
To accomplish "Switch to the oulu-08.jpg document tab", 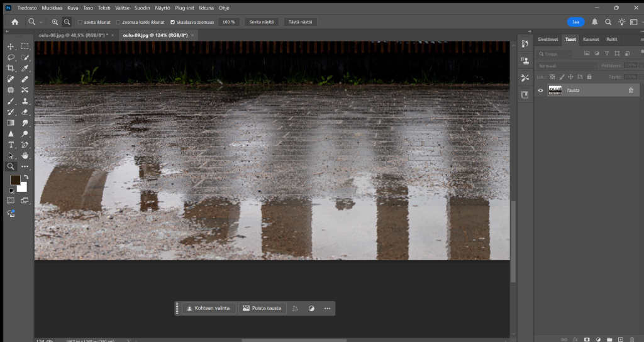I will (72, 35).
